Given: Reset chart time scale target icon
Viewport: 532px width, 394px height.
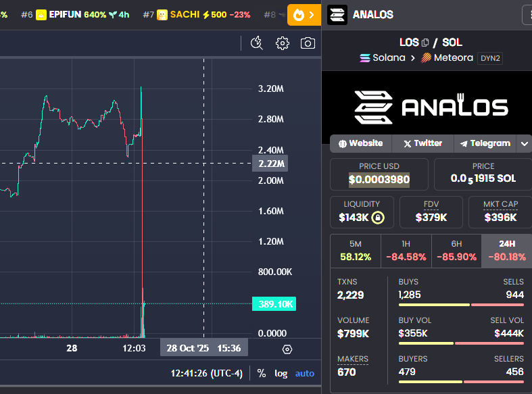Looking at the screenshot, I should tap(287, 349).
